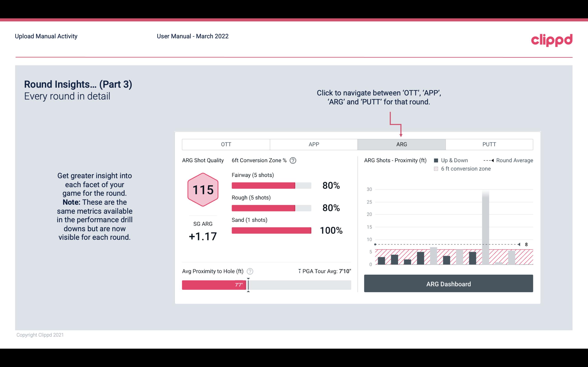588x367 pixels.
Task: Click the ARG Dashboard button
Action: pyautogui.click(x=448, y=284)
